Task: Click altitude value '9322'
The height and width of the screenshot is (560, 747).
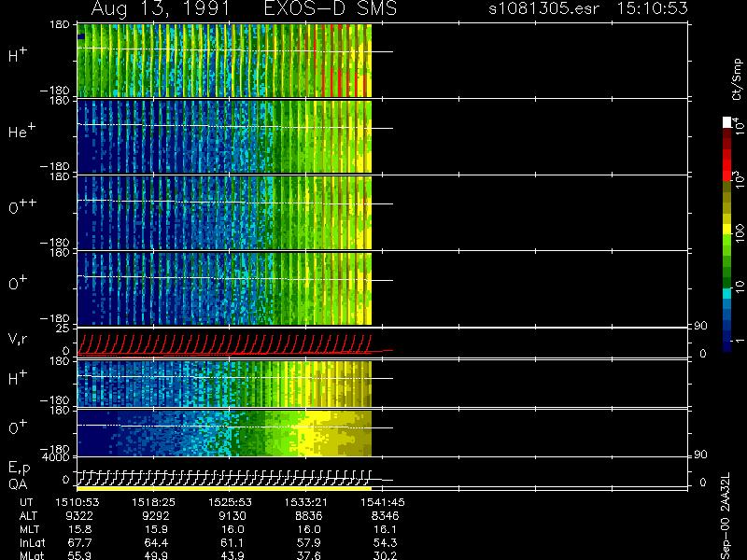Action: 79,515
